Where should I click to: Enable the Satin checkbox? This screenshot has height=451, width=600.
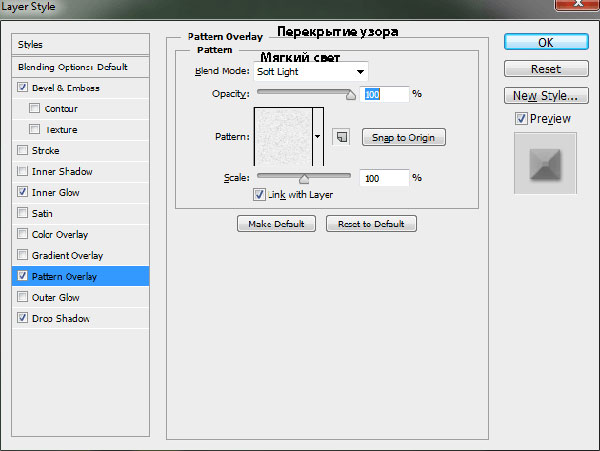pos(23,213)
